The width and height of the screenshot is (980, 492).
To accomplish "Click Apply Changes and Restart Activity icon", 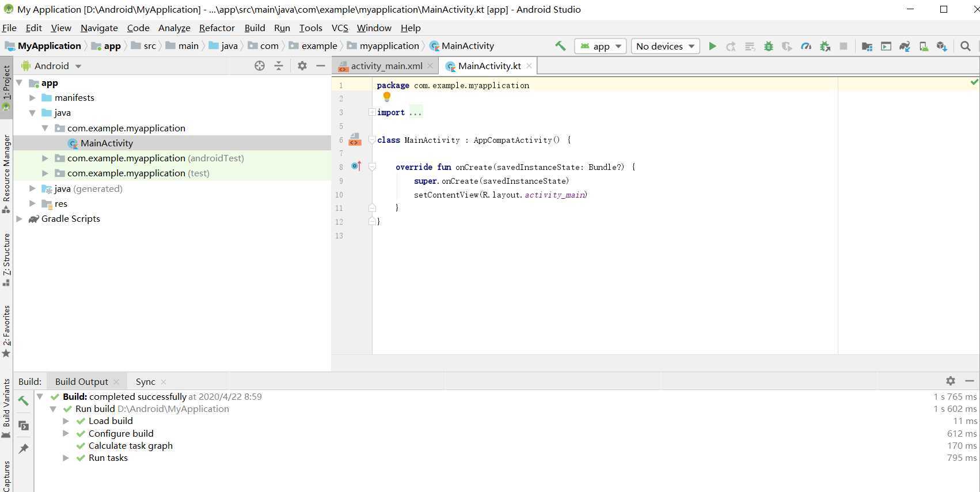I will (x=731, y=46).
